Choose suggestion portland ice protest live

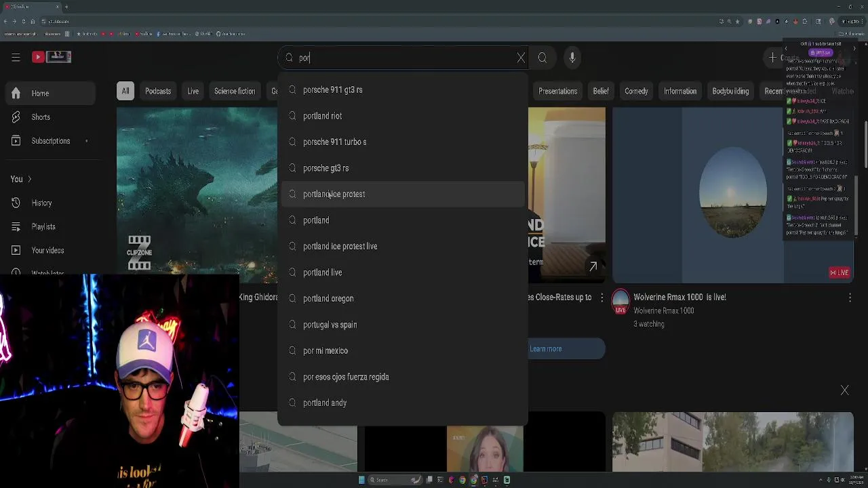coord(403,246)
